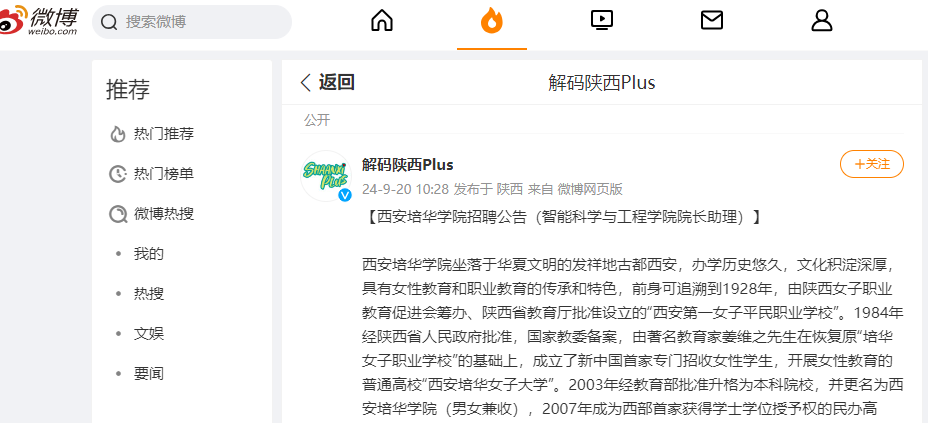928x423 pixels.
Task: Click the search magnifier icon
Action: pyautogui.click(x=109, y=22)
